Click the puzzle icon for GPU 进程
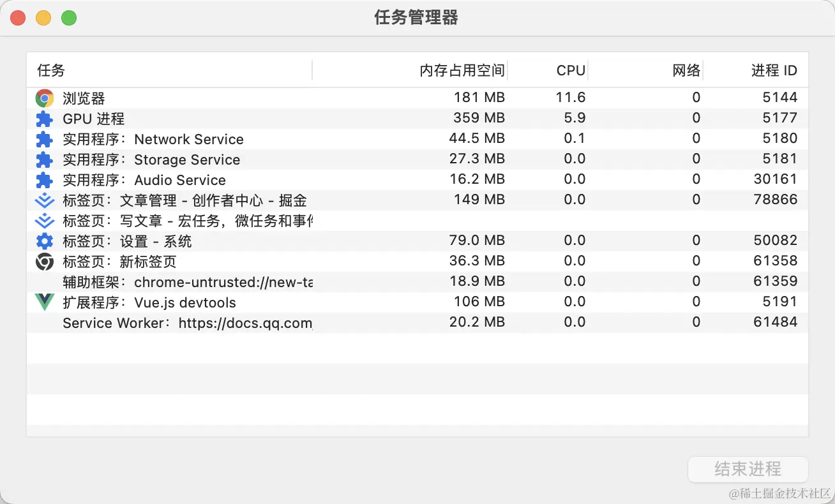Image resolution: width=835 pixels, height=504 pixels. pos(44,119)
